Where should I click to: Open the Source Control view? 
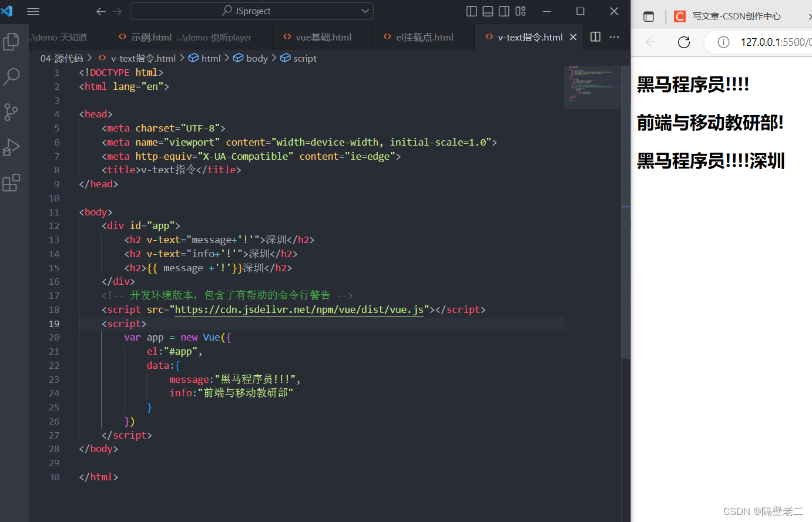tap(11, 112)
